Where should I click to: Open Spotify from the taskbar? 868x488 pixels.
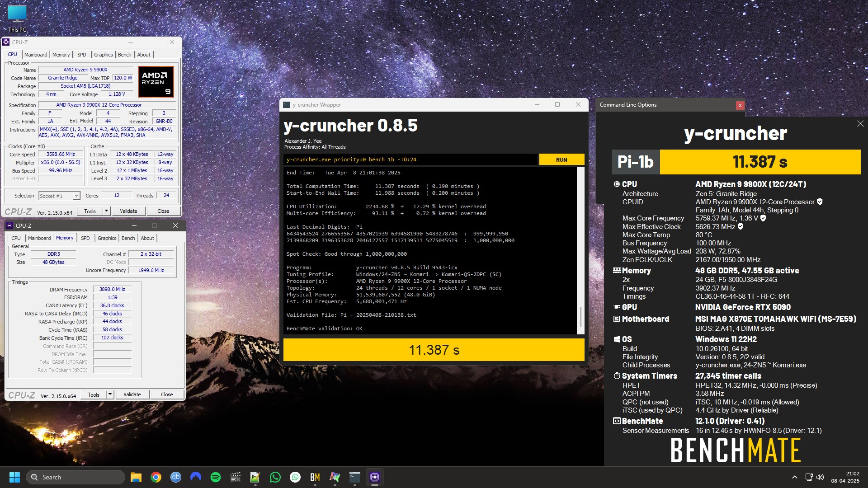216,477
